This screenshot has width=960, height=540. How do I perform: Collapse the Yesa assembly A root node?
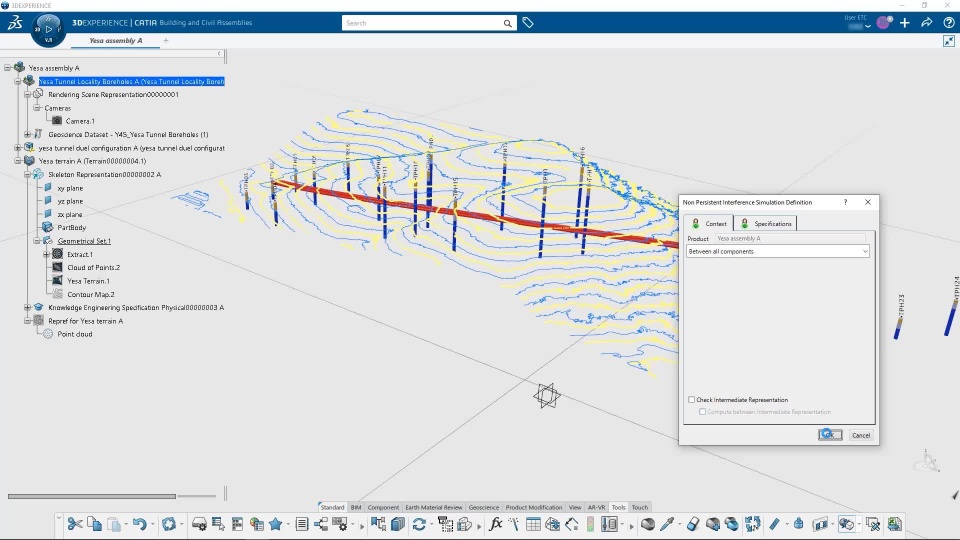[8, 68]
